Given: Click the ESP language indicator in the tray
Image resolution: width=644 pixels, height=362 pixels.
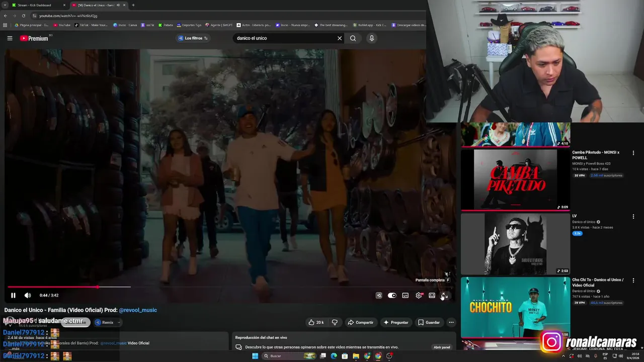Looking at the screenshot, I should click(605, 356).
